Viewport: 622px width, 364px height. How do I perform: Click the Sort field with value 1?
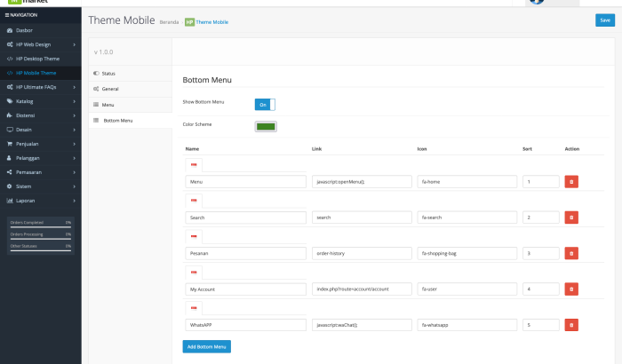pos(540,182)
